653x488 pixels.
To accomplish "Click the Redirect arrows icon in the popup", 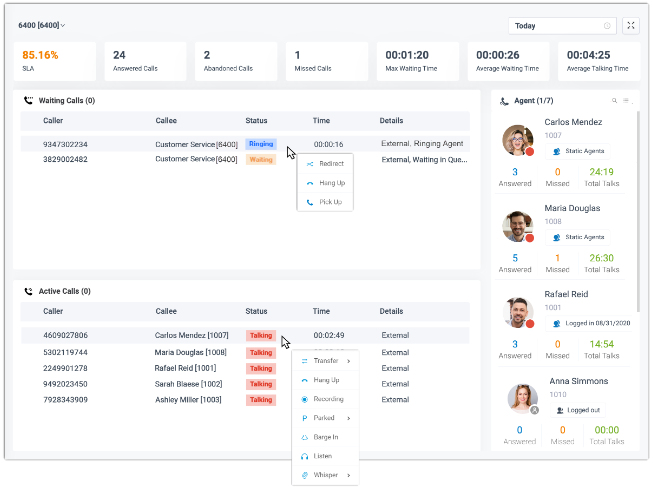I will [311, 164].
